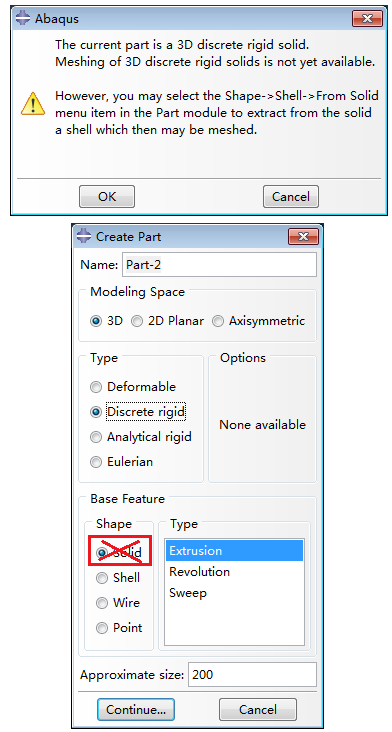Viewport: 392px width, 732px height.
Task: Cancel the Abaqus warning message
Action: click(x=291, y=197)
